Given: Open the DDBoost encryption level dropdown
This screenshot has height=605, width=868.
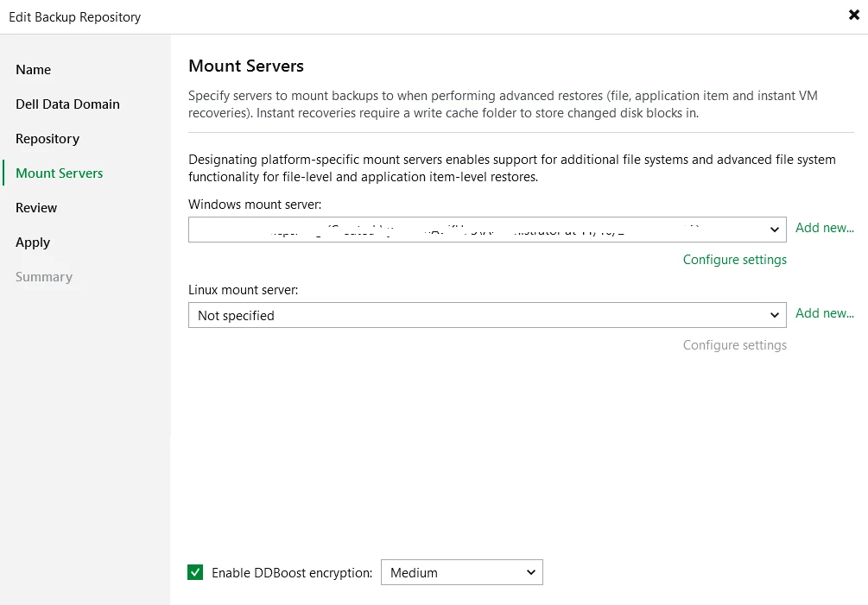Looking at the screenshot, I should coord(530,572).
